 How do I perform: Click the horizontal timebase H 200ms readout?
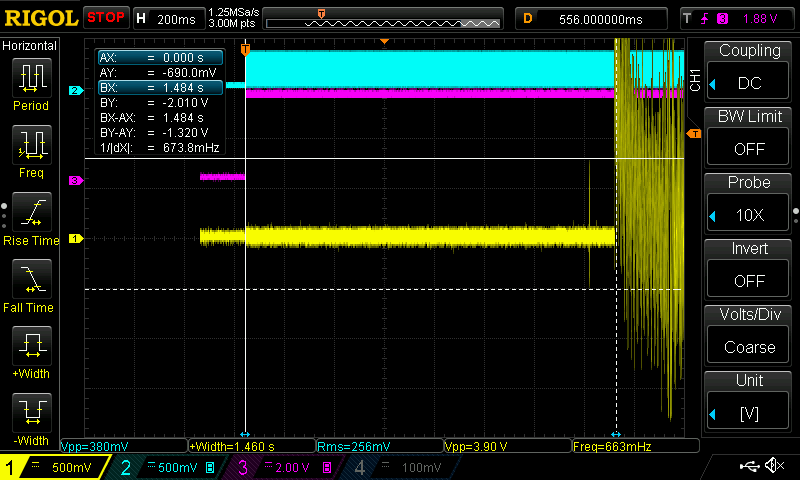pyautogui.click(x=168, y=19)
